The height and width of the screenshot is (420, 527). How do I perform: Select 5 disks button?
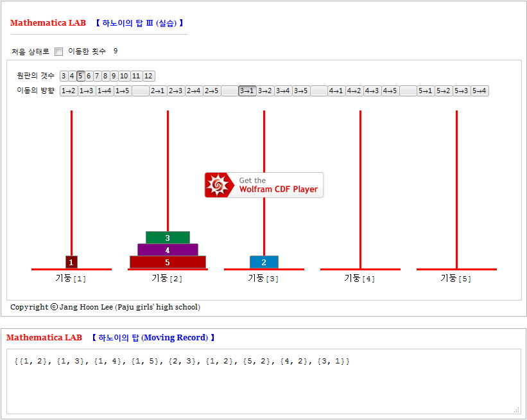click(x=80, y=76)
